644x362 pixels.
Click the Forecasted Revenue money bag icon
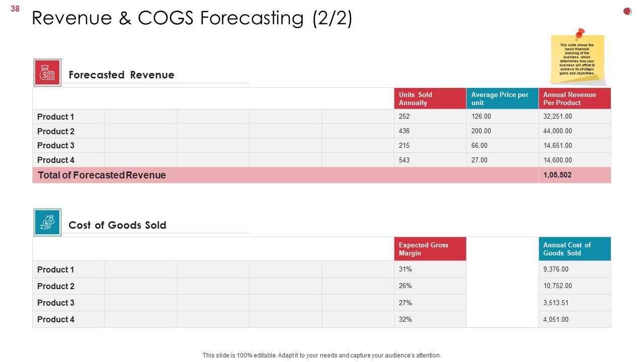tap(47, 73)
